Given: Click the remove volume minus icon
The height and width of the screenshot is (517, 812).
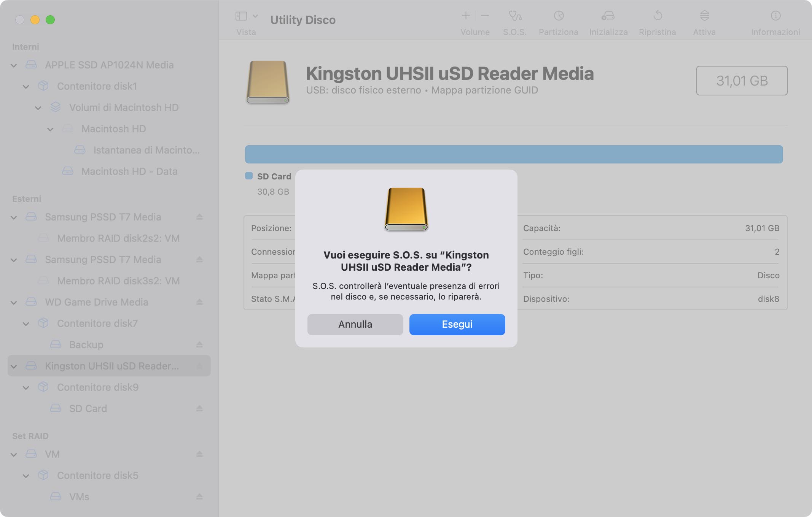Looking at the screenshot, I should [485, 16].
